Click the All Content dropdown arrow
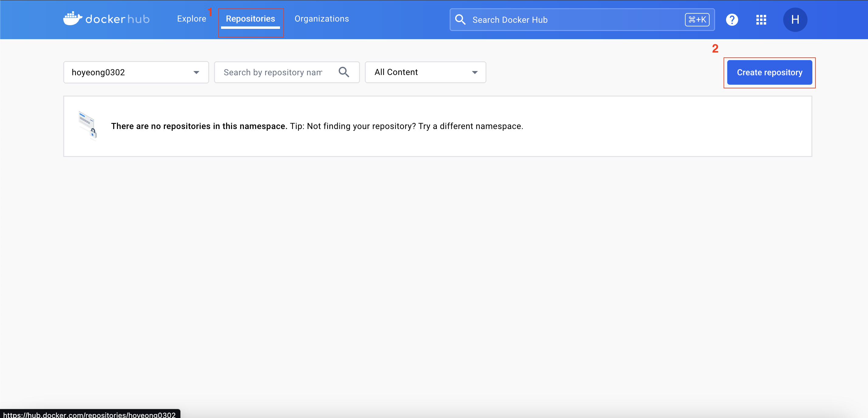Image resolution: width=868 pixels, height=418 pixels. [x=474, y=72]
